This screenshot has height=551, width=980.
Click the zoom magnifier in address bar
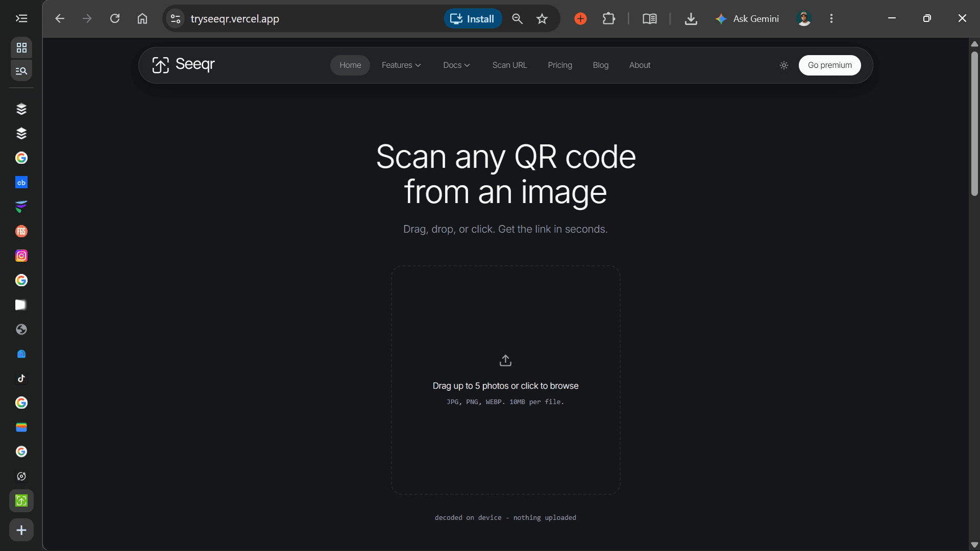click(x=517, y=19)
